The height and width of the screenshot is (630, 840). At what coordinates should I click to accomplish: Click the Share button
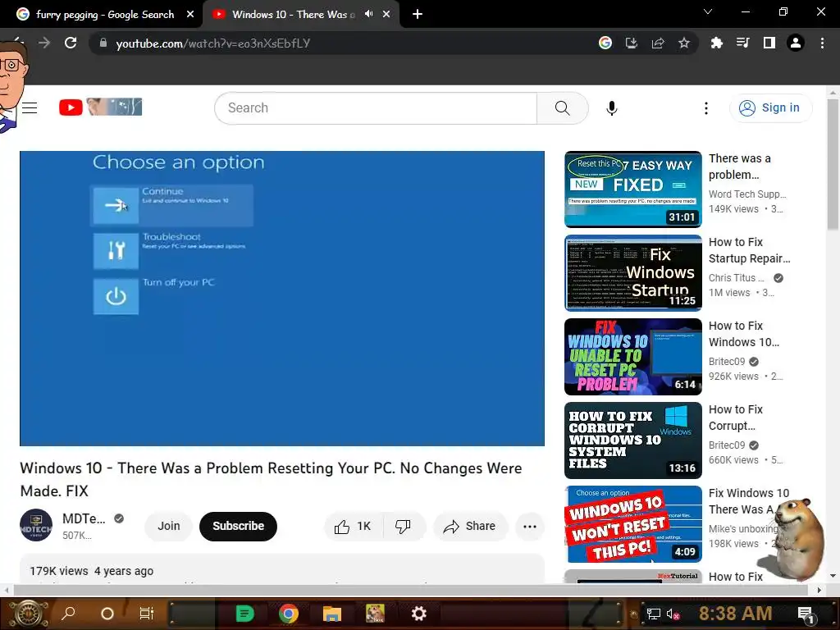click(x=470, y=527)
